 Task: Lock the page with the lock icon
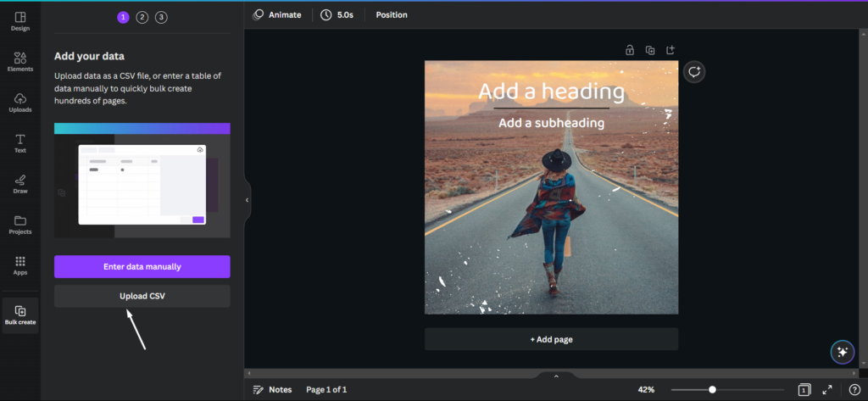630,50
